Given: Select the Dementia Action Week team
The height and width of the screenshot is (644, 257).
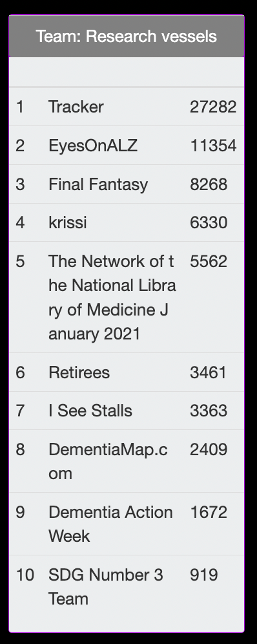Looking at the screenshot, I should point(110,524).
